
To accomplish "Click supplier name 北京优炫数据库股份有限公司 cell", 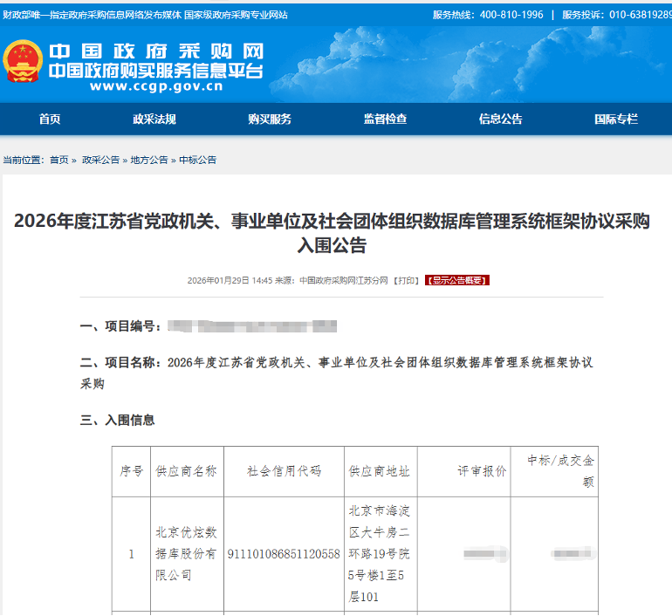I will tap(185, 554).
